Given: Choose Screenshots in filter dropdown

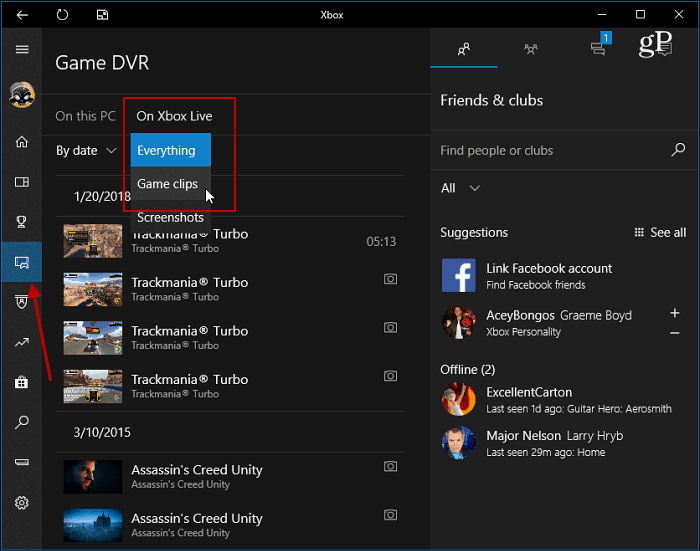Looking at the screenshot, I should (x=171, y=217).
